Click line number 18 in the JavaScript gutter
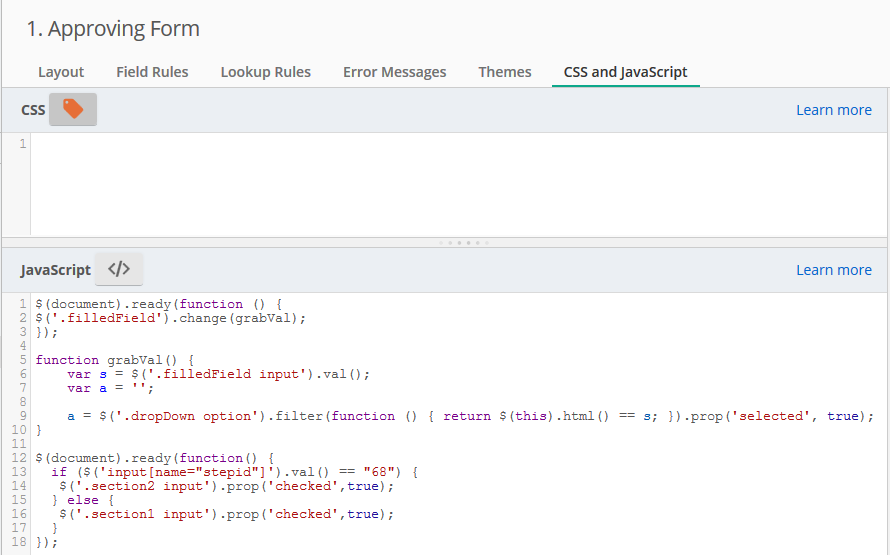890x555 pixels. (x=18, y=542)
